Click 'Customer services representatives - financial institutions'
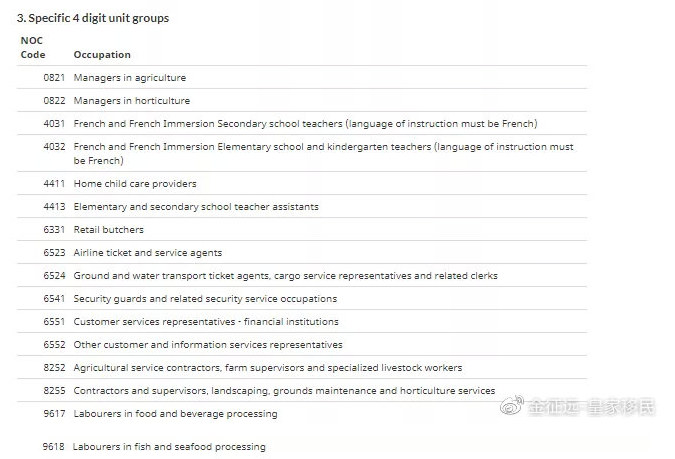Image resolution: width=675 pixels, height=459 pixels. pos(206,322)
